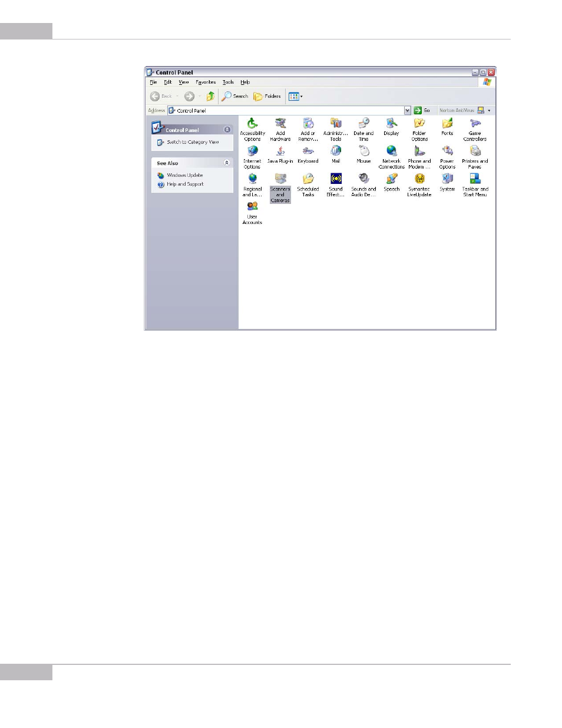The width and height of the screenshot is (562, 728).
Task: Open Help and Support link
Action: 185,184
